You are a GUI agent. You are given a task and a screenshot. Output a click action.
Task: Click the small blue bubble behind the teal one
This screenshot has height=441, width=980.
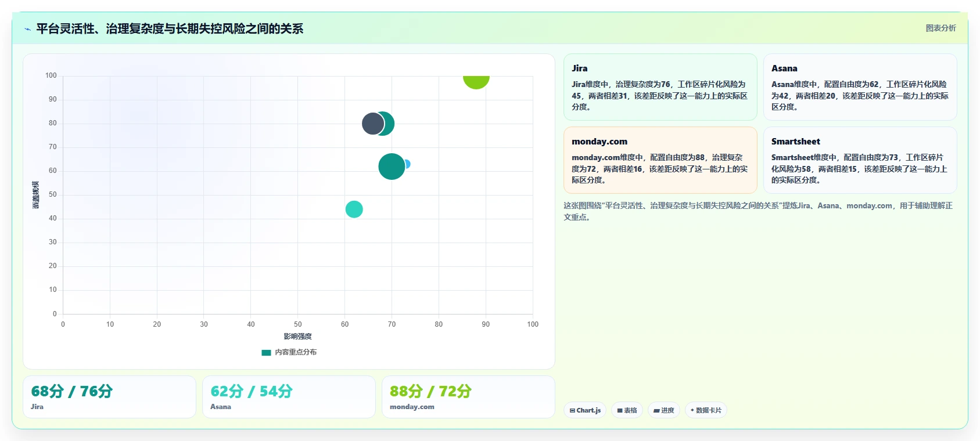coord(407,164)
